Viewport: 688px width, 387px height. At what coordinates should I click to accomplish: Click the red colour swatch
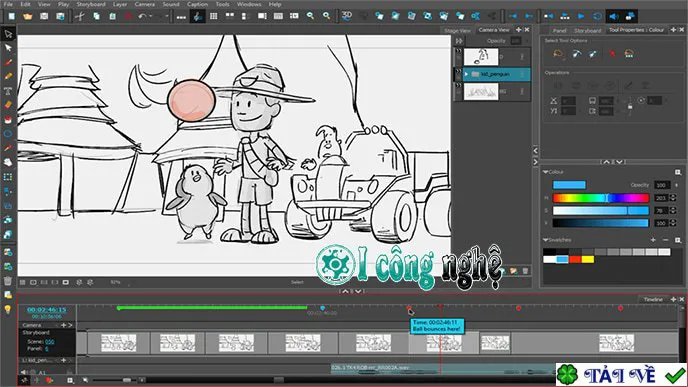point(575,260)
